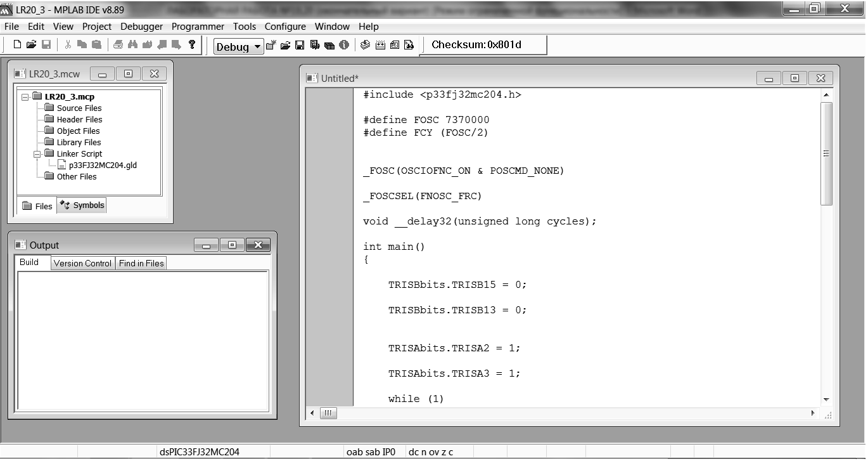Image resolution: width=868 pixels, height=461 pixels.
Task: Click the Open Project folder icon
Action: click(285, 45)
